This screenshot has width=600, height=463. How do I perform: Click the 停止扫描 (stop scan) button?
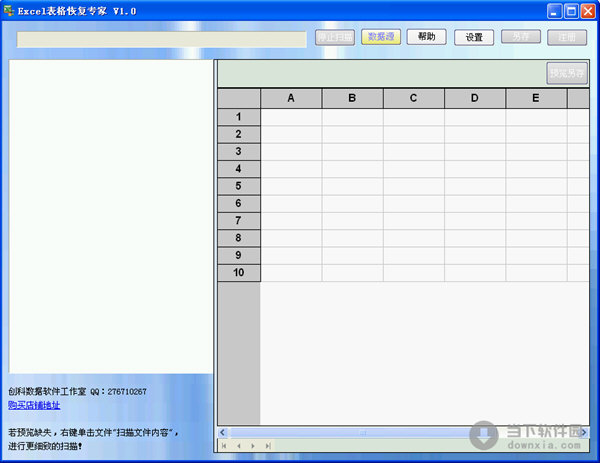point(335,37)
